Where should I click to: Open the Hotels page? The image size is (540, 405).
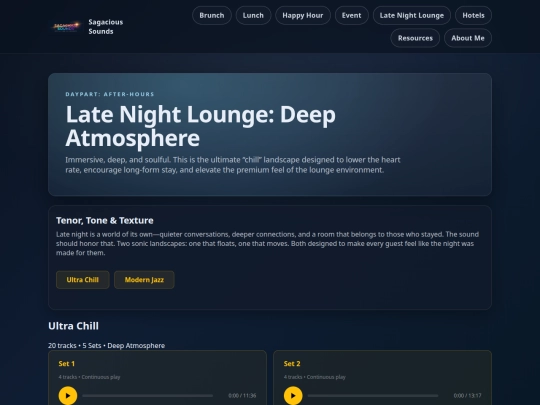tap(473, 15)
